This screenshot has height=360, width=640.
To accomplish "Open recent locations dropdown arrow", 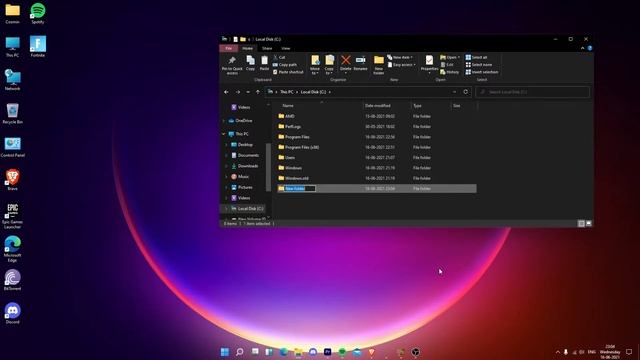I will click(248, 92).
